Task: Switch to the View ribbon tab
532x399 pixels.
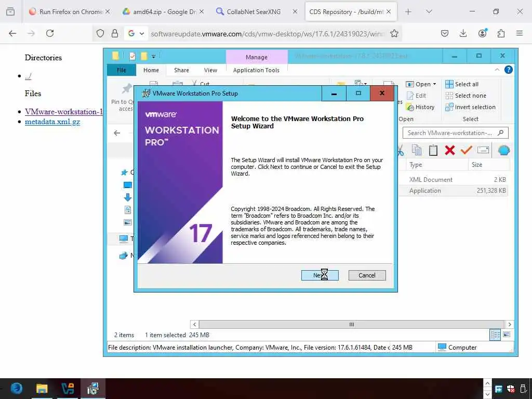Action: [210, 70]
